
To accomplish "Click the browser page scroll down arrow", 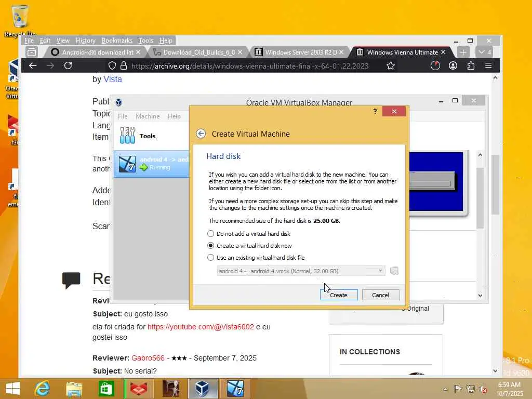I will [495, 370].
